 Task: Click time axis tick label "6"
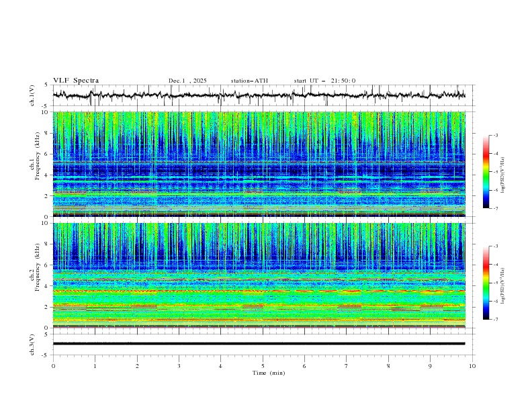[x=305, y=366]
